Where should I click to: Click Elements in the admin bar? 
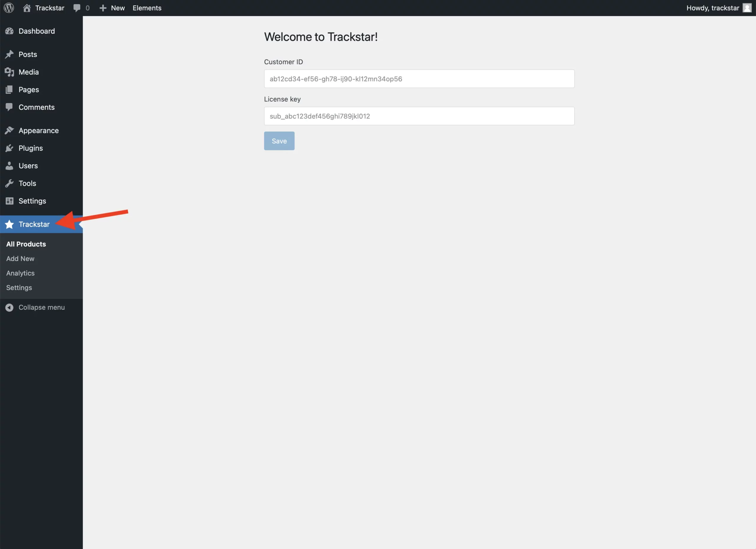click(x=147, y=8)
